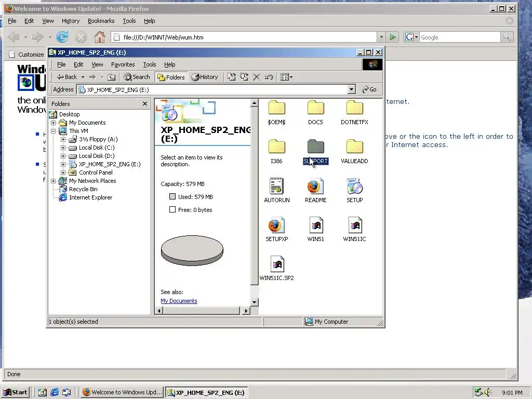Click info pane scroll down arrow
The image size is (532, 399).
click(x=254, y=302)
